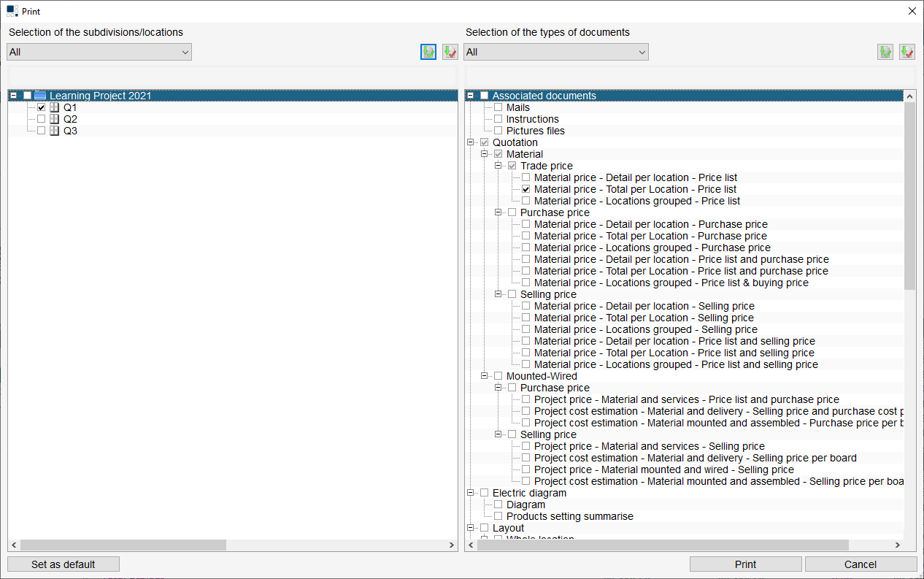This screenshot has height=579, width=924.
Task: Select the Electric diagram tree item
Action: (x=527, y=493)
